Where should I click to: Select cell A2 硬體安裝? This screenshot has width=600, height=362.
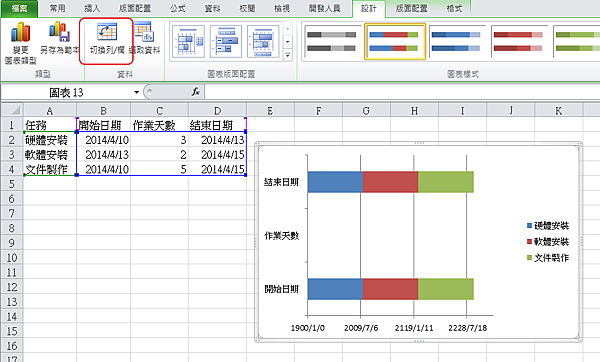[x=50, y=140]
